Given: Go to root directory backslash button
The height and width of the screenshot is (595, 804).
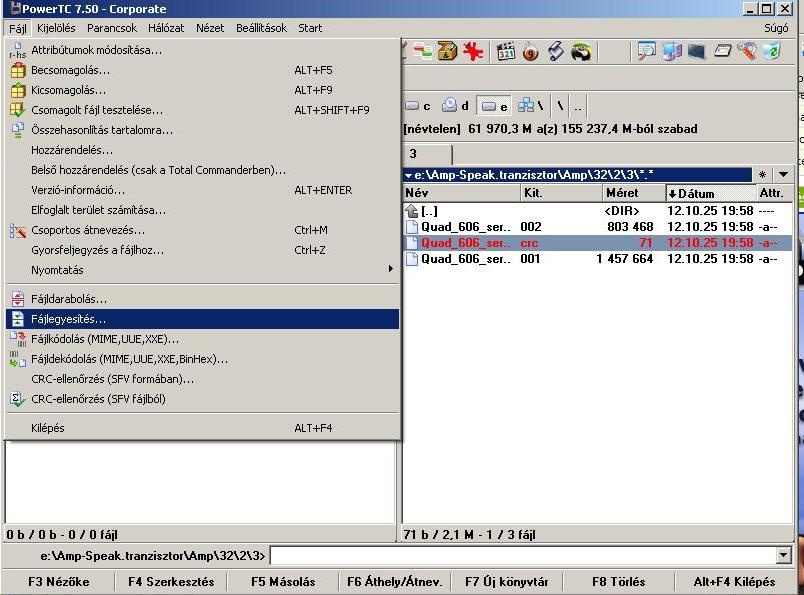Looking at the screenshot, I should [x=560, y=106].
